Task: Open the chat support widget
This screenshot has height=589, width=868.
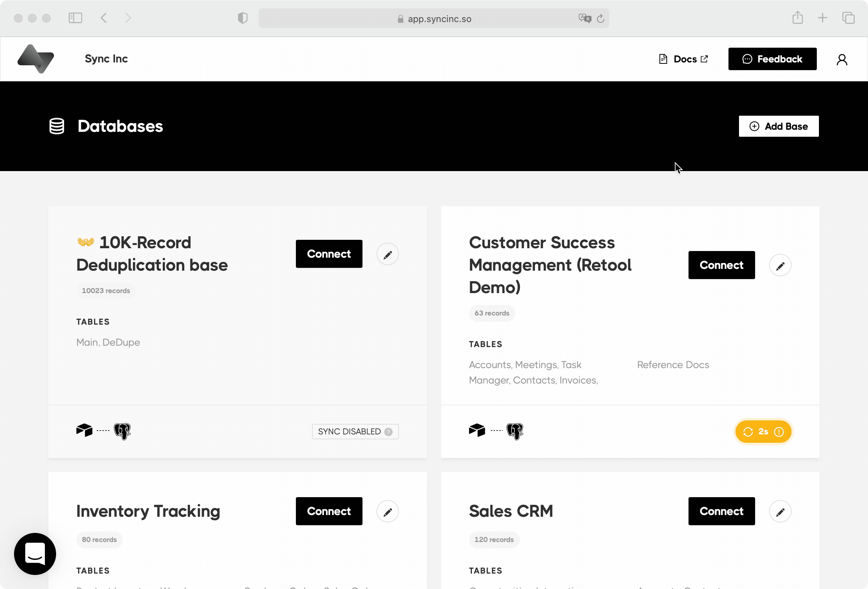Action: click(35, 554)
